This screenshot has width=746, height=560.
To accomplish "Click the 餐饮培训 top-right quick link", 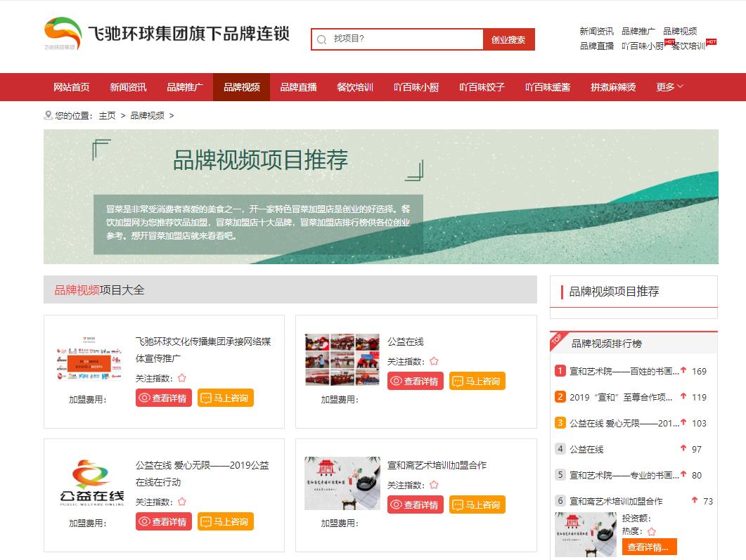I will coord(688,46).
